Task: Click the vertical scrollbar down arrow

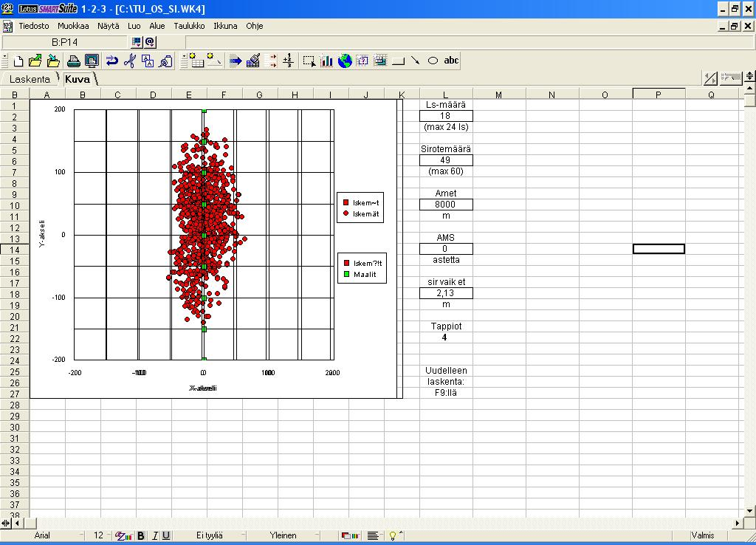Action: click(750, 511)
